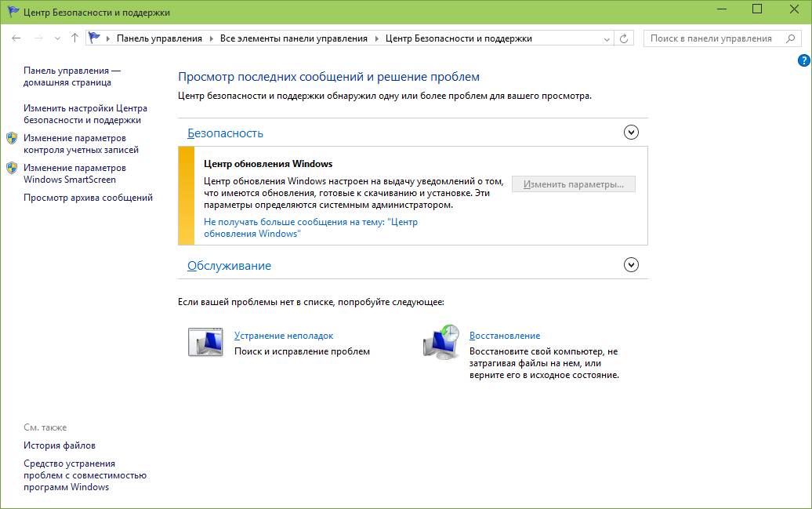Screen dimensions: 812x509
Task: Go up one level with the Up arrow
Action: coord(74,38)
